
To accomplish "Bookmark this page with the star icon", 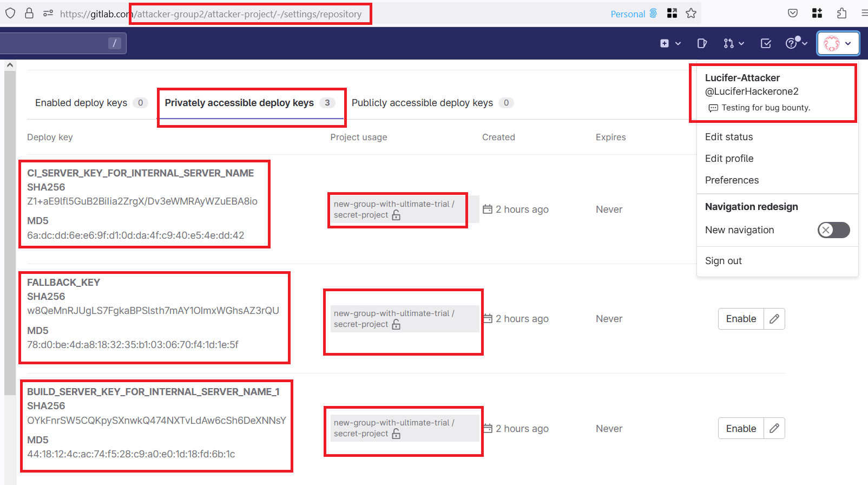I will click(691, 14).
